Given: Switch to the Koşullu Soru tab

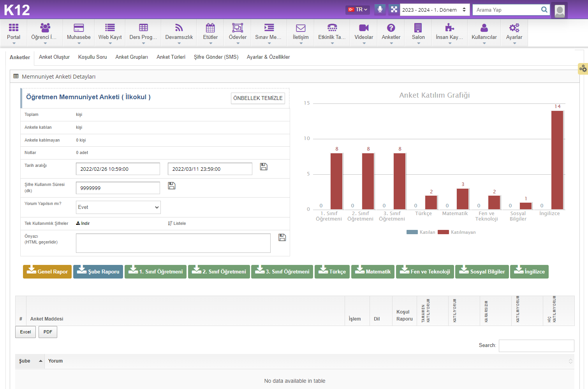Looking at the screenshot, I should [92, 57].
